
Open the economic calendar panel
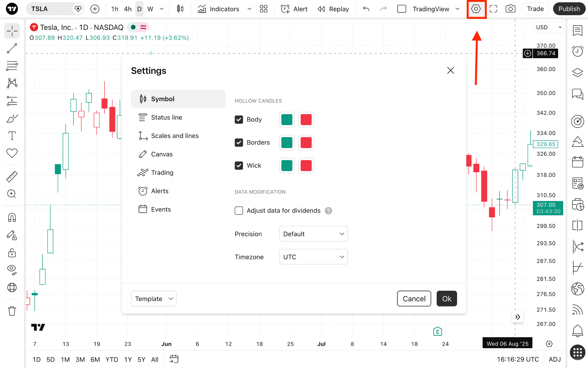577,162
